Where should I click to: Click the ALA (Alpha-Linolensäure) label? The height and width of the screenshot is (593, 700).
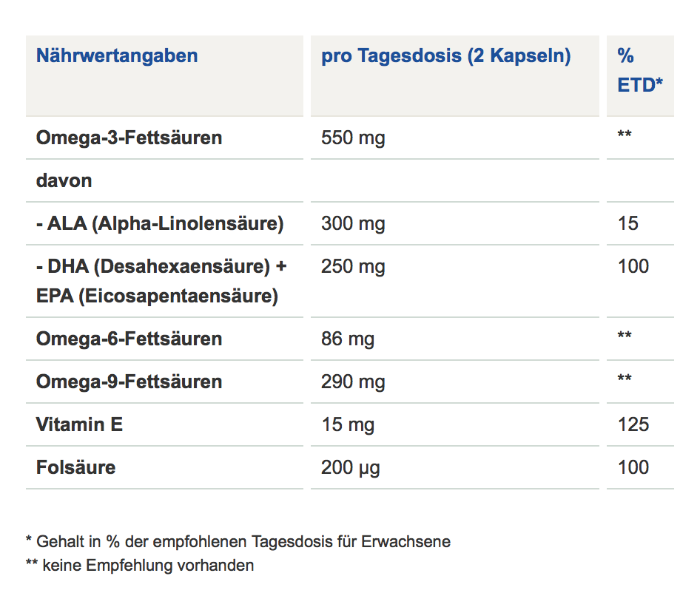[160, 223]
